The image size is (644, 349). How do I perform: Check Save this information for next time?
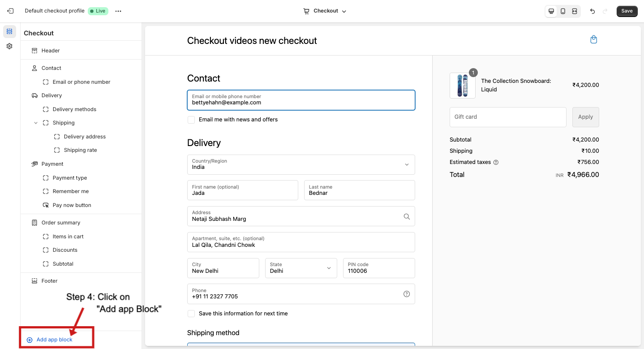click(x=191, y=314)
